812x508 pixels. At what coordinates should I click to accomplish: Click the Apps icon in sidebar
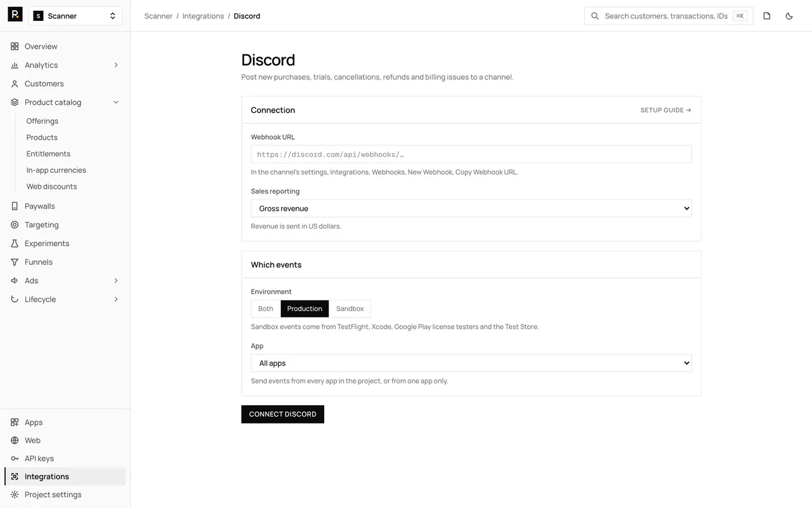[x=15, y=422]
